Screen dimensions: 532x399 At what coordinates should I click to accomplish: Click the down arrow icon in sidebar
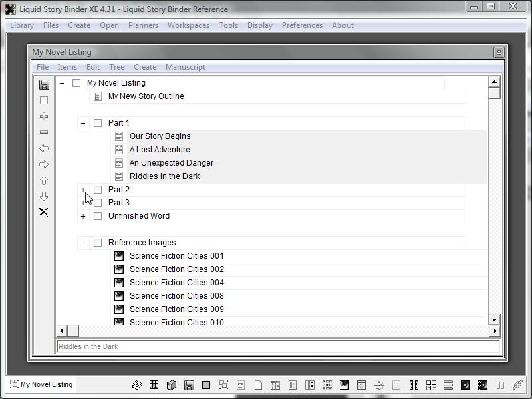click(44, 196)
